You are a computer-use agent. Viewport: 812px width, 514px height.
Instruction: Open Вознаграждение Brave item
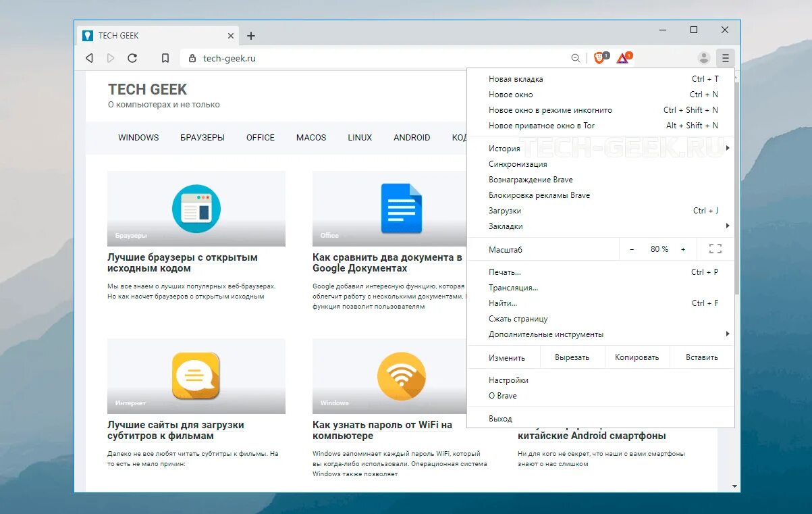click(x=600, y=180)
